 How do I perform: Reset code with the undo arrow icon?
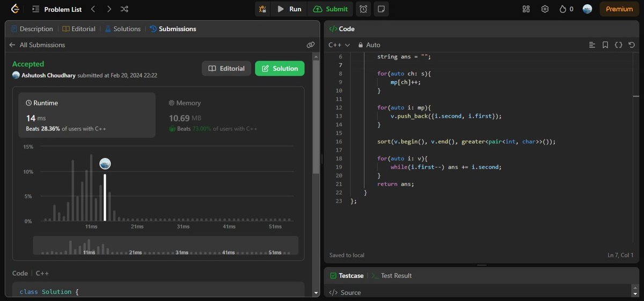632,45
